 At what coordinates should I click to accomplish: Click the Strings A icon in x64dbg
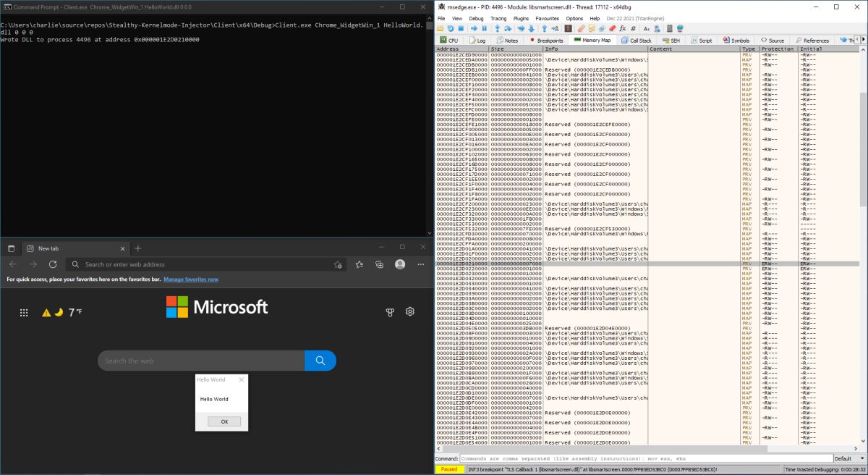pos(646,28)
